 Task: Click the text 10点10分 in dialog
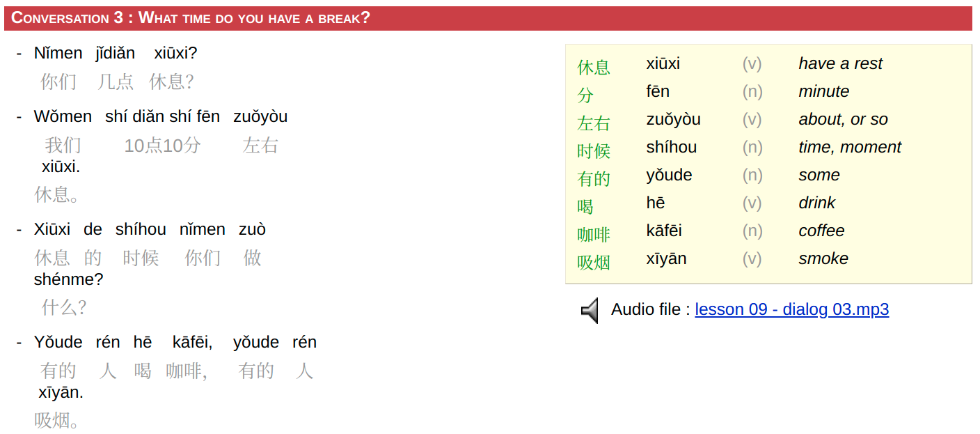(x=162, y=145)
